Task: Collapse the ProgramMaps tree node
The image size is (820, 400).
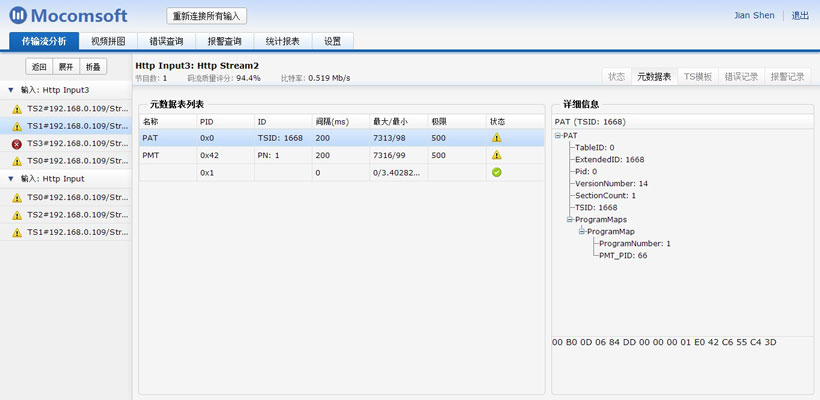Action: coord(570,220)
